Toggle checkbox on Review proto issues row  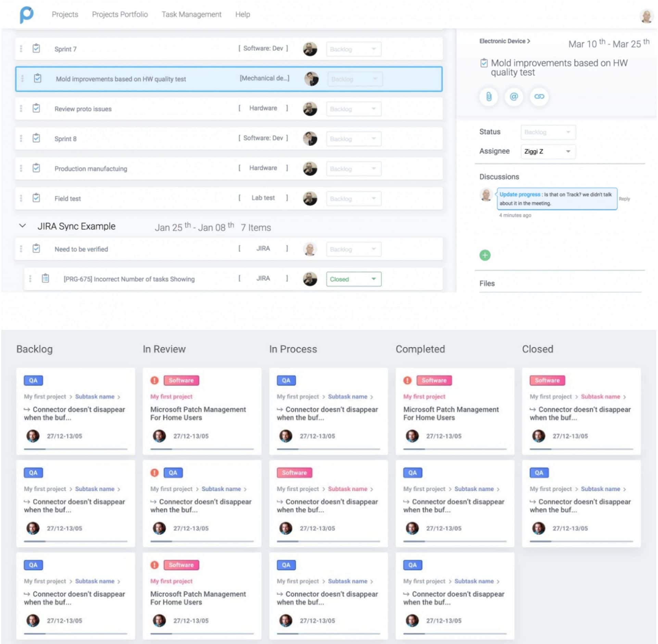tap(38, 108)
